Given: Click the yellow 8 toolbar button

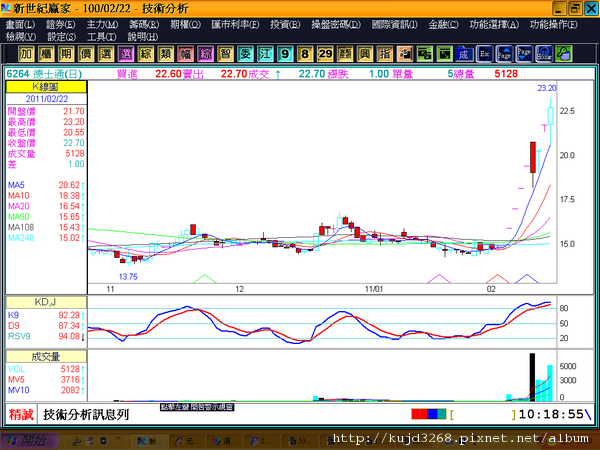Looking at the screenshot, I should [x=305, y=54].
